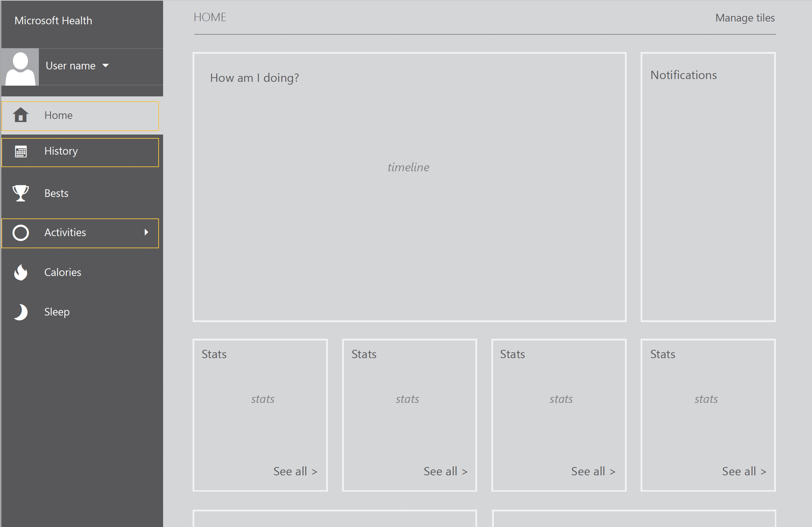This screenshot has width=812, height=527.
Task: Click the Activities circle icon
Action: pos(20,233)
